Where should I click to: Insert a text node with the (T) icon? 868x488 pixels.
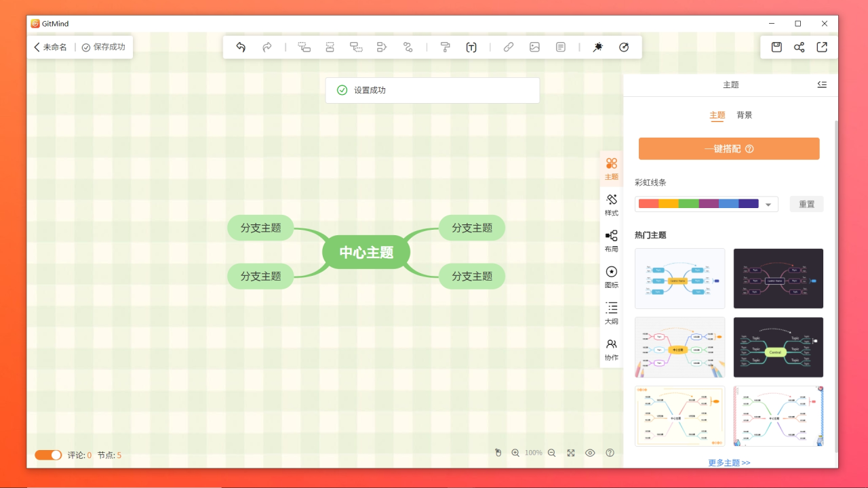point(471,47)
